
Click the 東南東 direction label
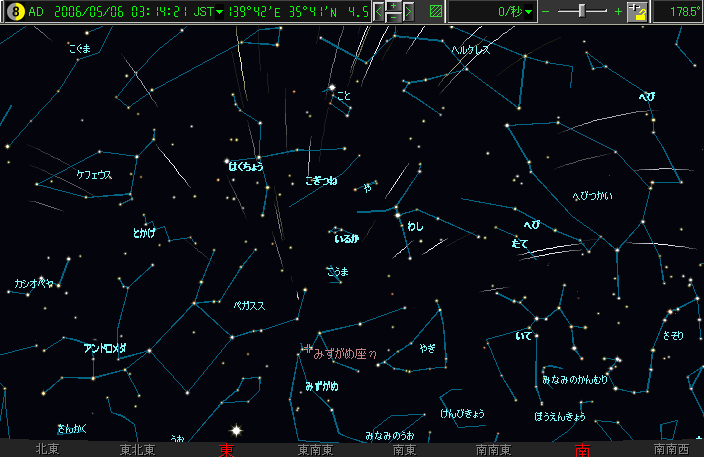click(316, 450)
